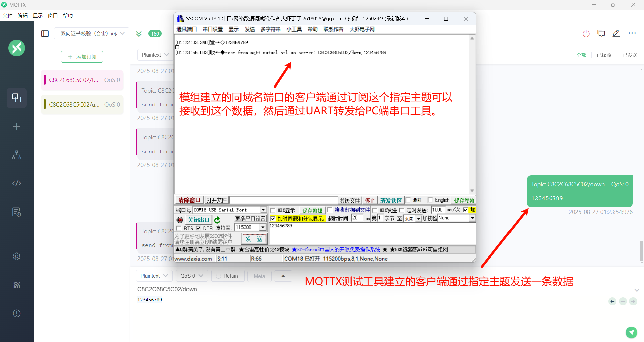Click the 超时时间 20 ms input field
Viewport: 644px width, 342px height.
357,218
